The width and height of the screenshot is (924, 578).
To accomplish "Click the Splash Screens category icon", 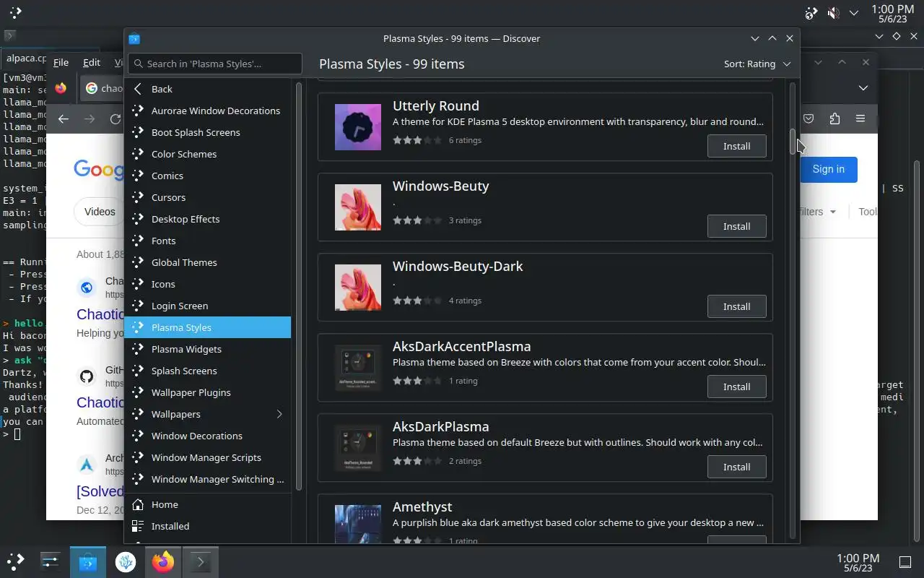I will [x=138, y=371].
